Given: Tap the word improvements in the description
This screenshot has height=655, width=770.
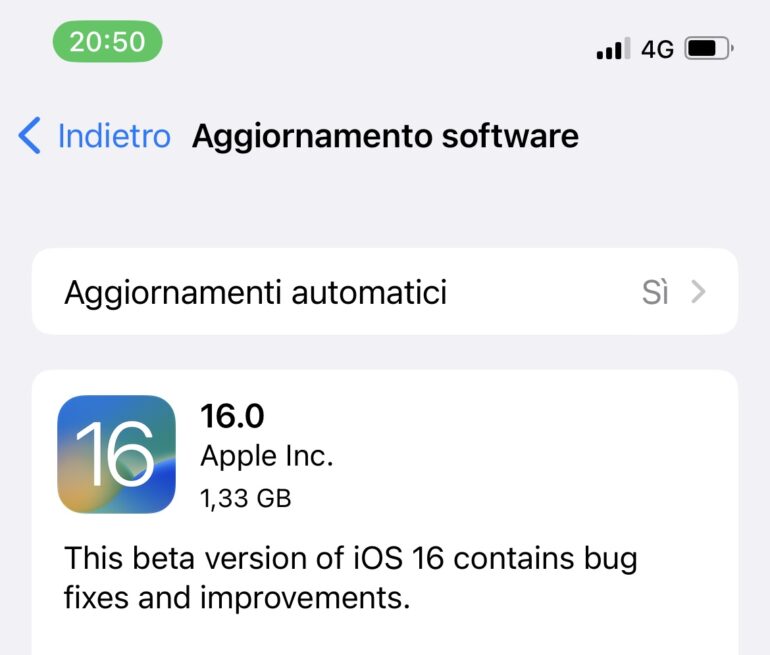Looking at the screenshot, I should (x=304, y=598).
